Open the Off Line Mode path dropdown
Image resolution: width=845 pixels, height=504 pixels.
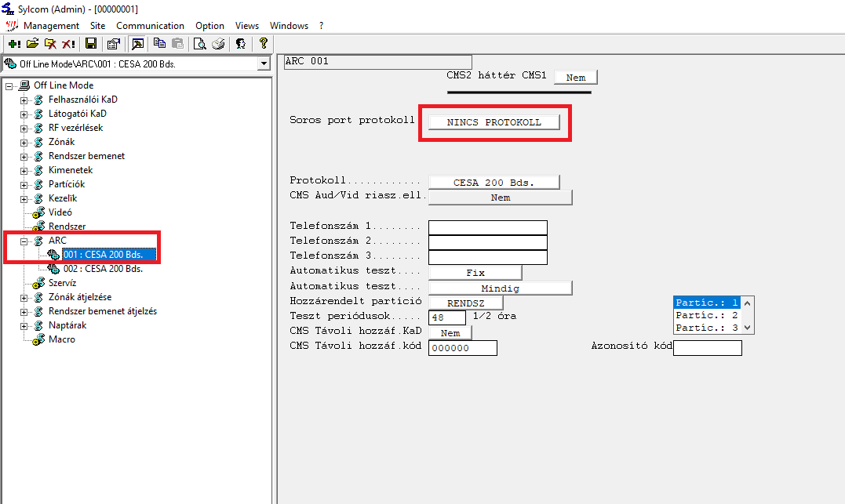(x=264, y=63)
